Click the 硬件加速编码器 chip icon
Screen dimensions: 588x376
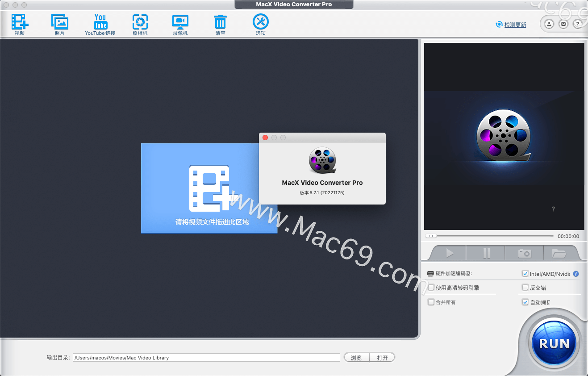(430, 273)
